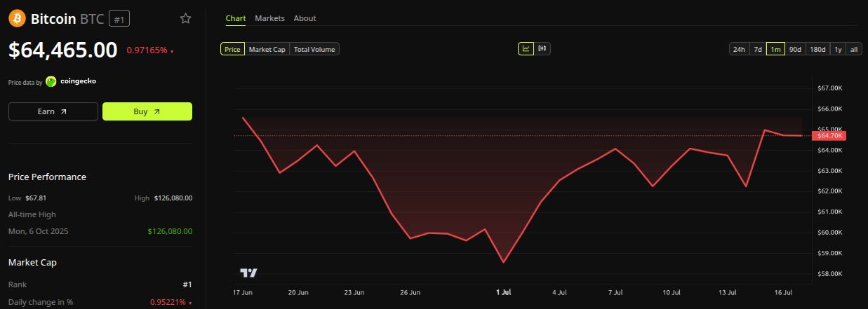Select the Total Volume chart toggle
Viewport: 868px width, 309px height.
[x=315, y=49]
